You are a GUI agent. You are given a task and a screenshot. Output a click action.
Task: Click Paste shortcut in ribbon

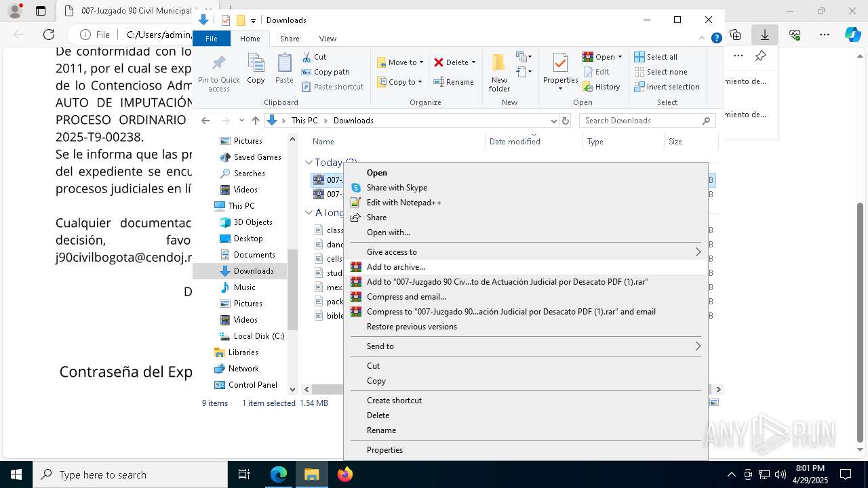coord(332,87)
